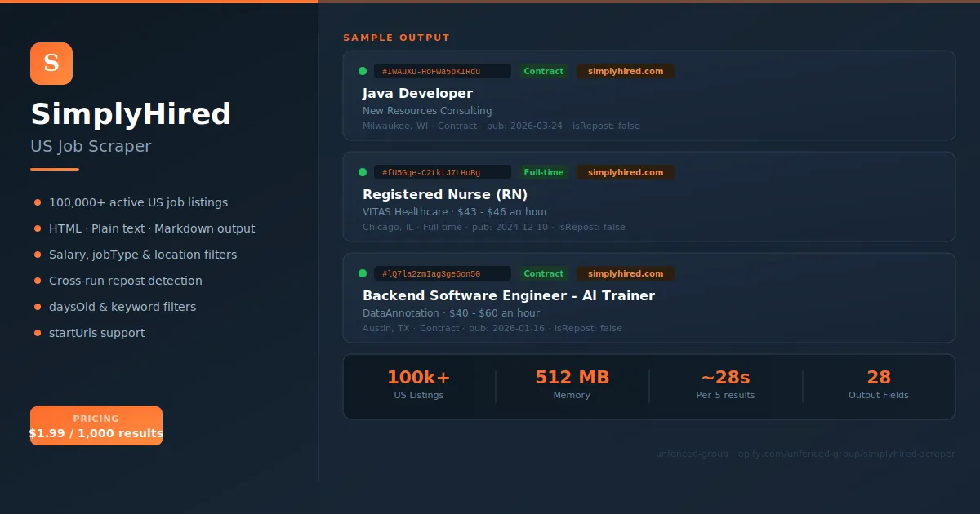The height and width of the screenshot is (514, 980).
Task: Select the green status dot on Java Developer
Action: (x=363, y=71)
